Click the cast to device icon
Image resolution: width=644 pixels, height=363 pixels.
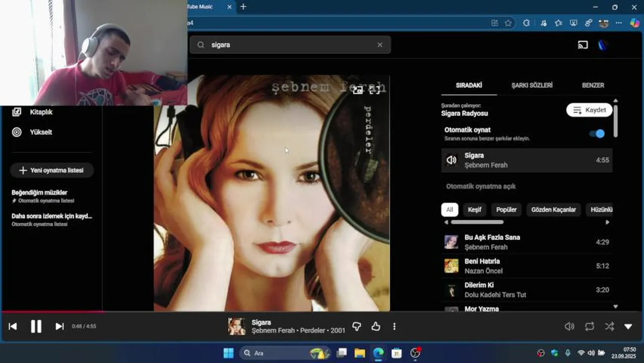583,45
